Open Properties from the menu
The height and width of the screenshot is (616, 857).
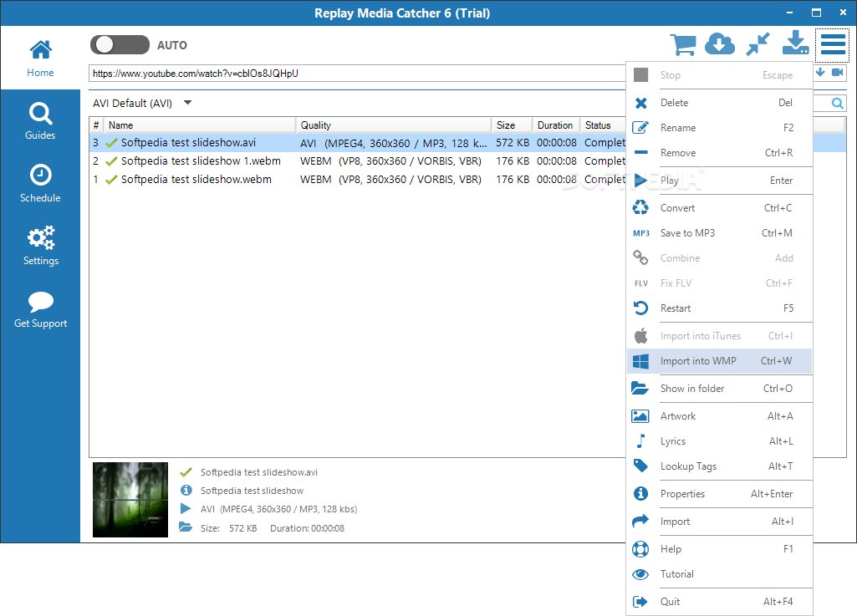pos(719,494)
